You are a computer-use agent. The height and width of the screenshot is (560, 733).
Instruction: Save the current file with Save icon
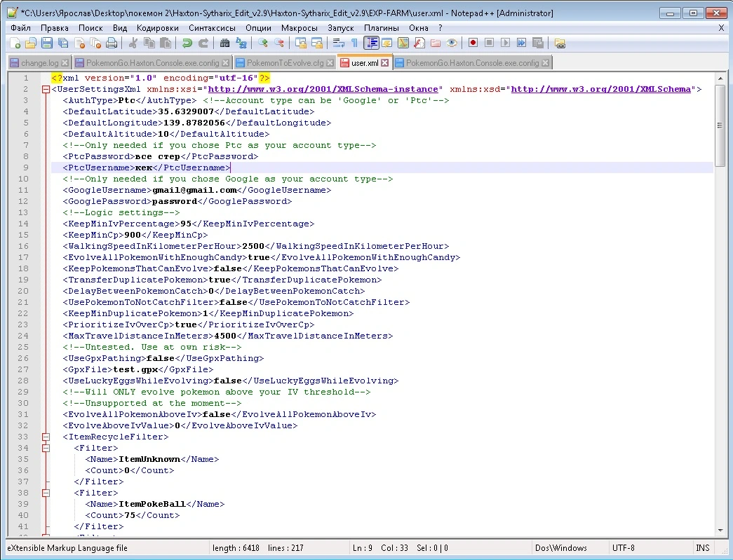47,43
